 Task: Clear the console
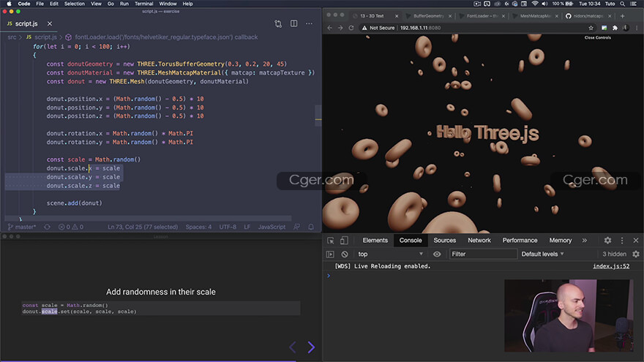click(x=345, y=254)
